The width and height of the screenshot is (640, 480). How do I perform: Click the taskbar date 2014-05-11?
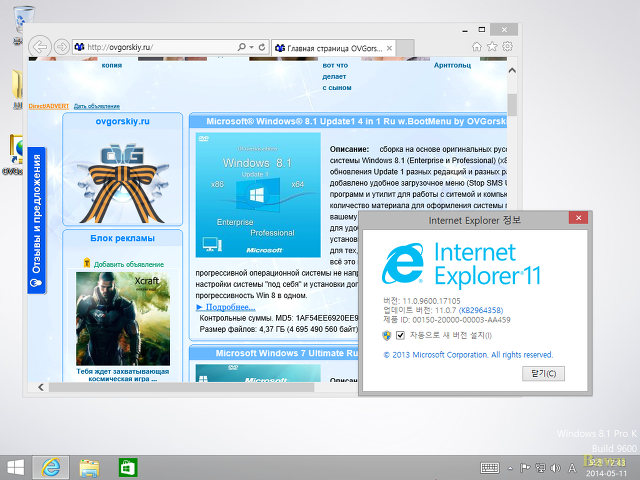[x=606, y=473]
